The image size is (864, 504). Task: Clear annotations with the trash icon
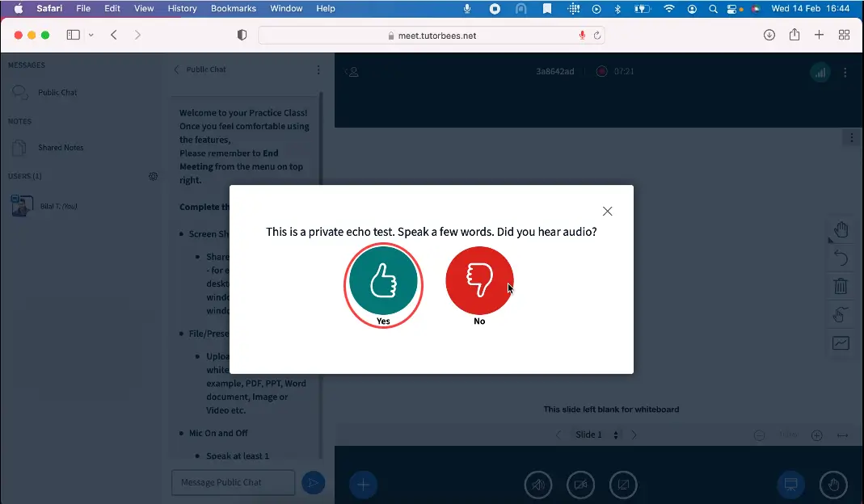(841, 286)
